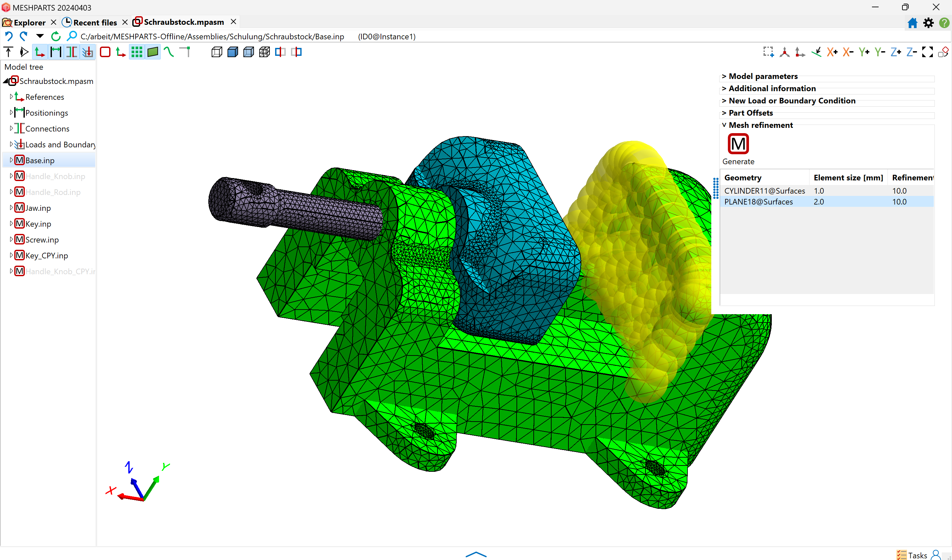Click the eye view icon

24,52
